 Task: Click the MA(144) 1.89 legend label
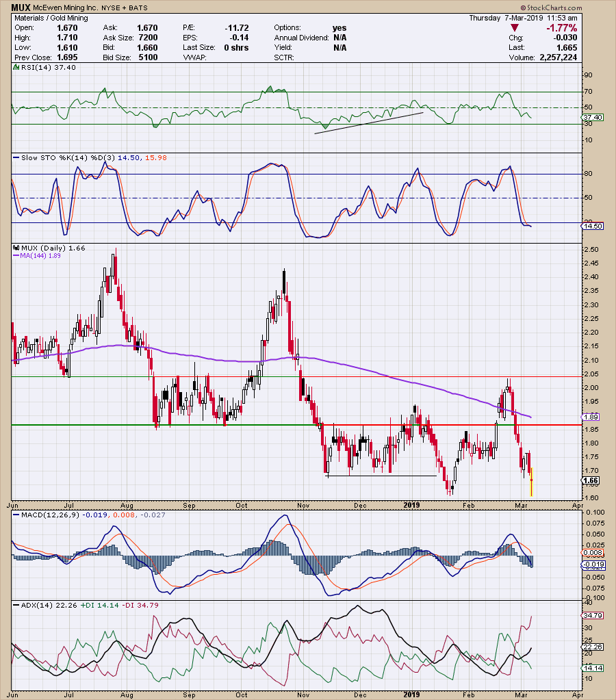pyautogui.click(x=40, y=256)
